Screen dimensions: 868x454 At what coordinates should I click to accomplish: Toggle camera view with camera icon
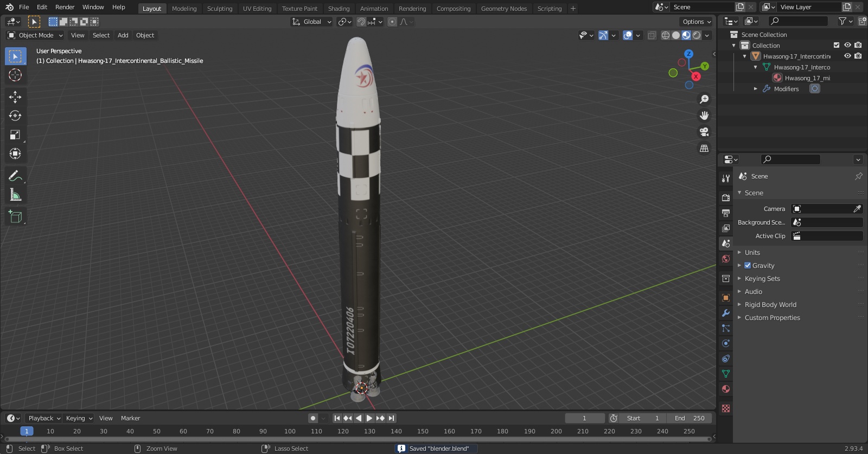point(704,132)
